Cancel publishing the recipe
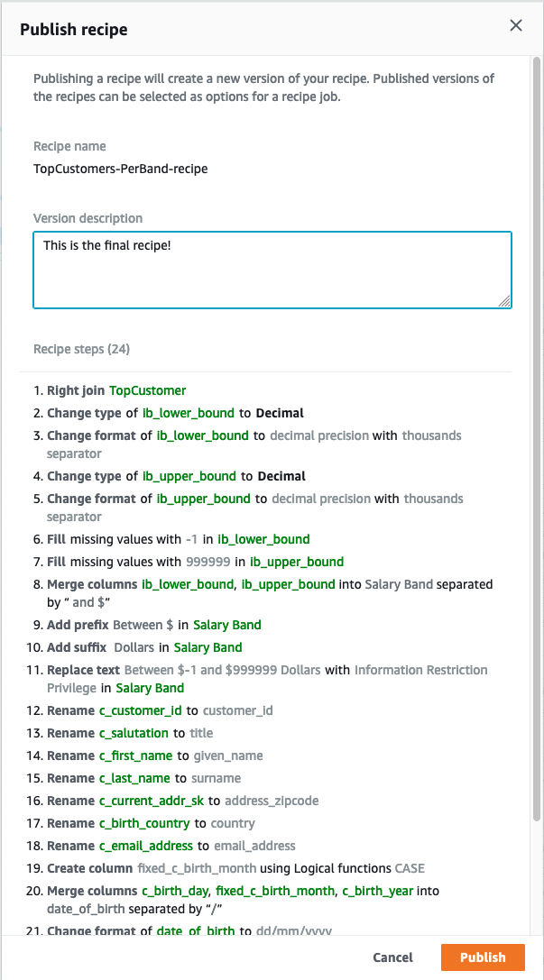 (x=392, y=957)
